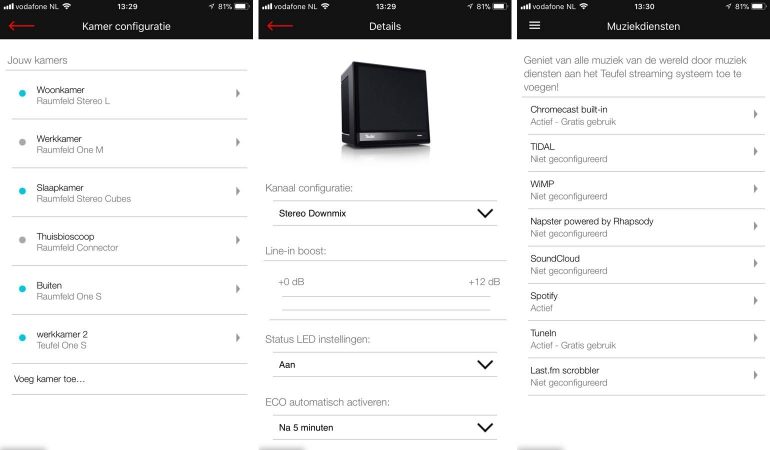Tap the teal status dot next to Woonkamer

coord(22,93)
